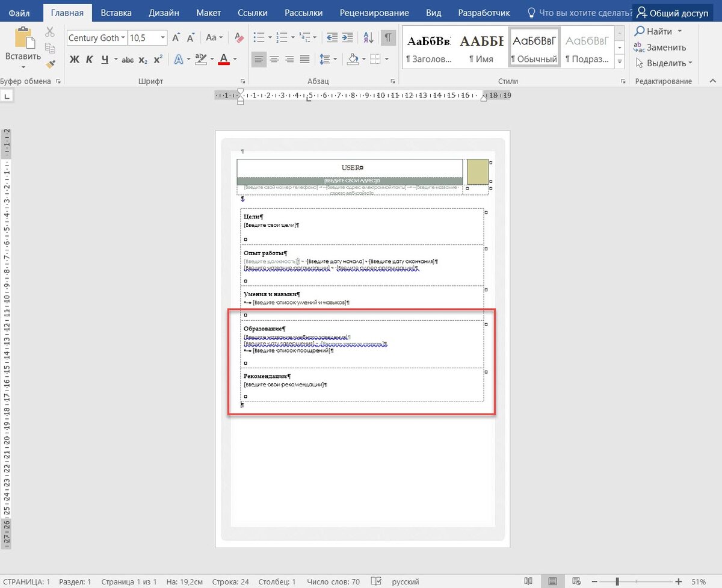
Task: Click the numbered list icon
Action: point(283,37)
